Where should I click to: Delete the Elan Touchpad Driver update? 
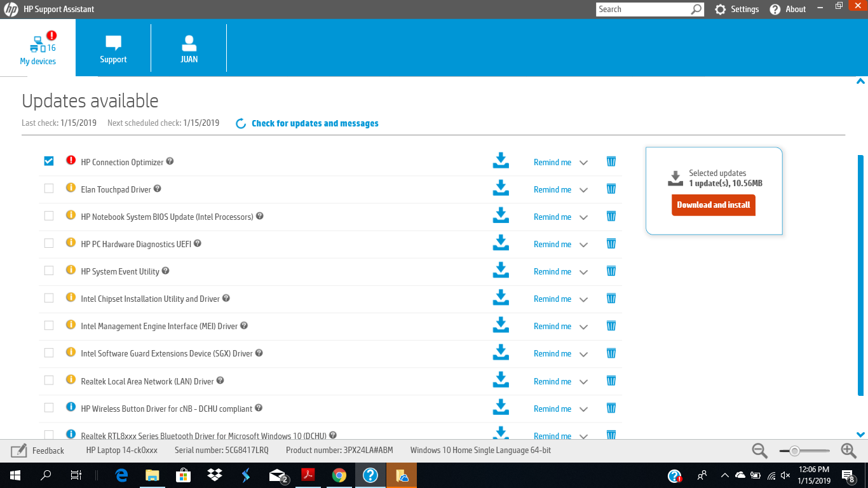tap(611, 189)
